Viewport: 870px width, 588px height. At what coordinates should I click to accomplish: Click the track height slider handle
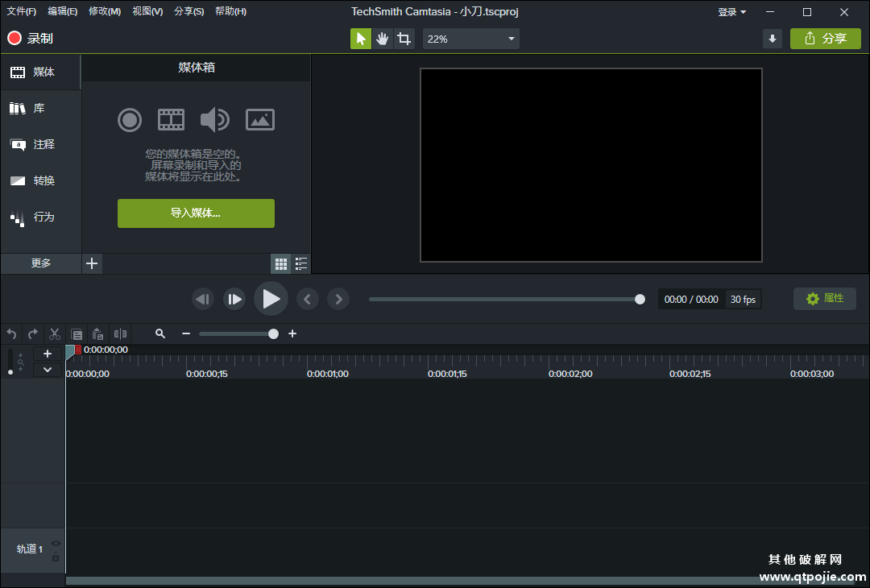pos(10,372)
